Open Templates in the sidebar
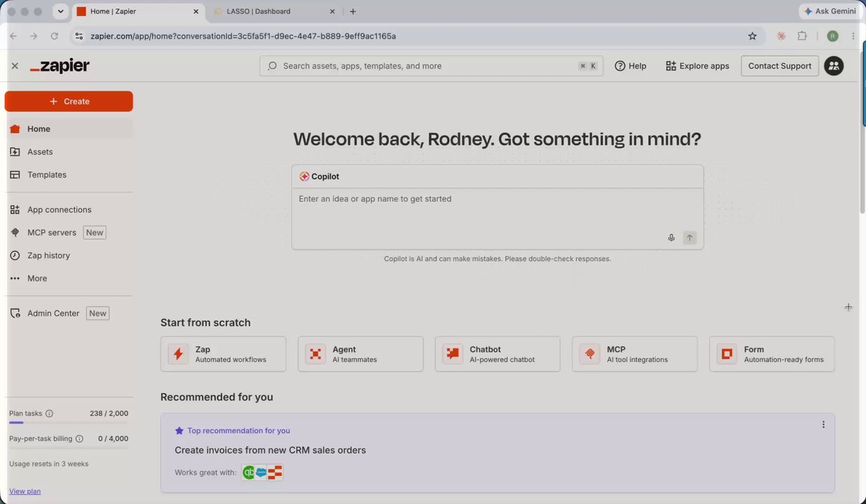Screen dimensions: 866x504 (69, 175)
